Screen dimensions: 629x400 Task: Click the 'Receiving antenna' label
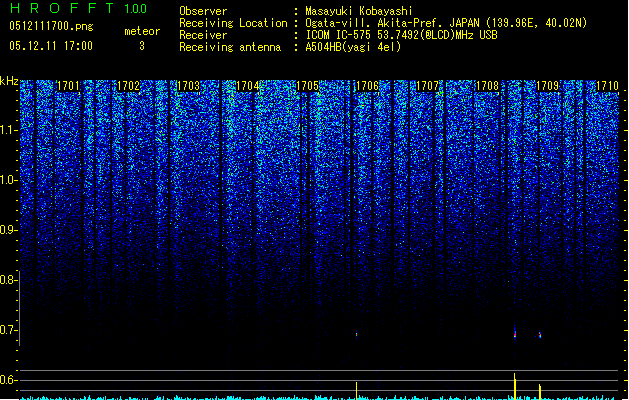click(x=230, y=47)
